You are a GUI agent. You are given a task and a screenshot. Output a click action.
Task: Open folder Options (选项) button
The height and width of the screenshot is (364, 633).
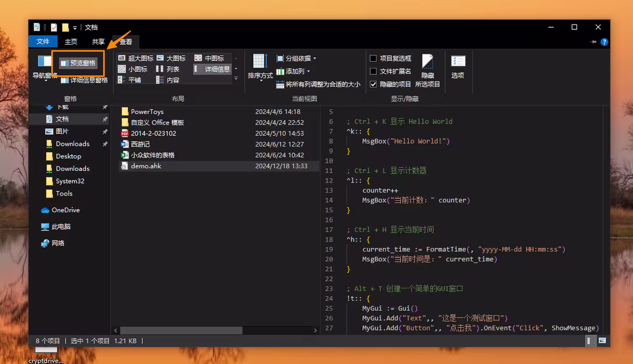pos(458,66)
